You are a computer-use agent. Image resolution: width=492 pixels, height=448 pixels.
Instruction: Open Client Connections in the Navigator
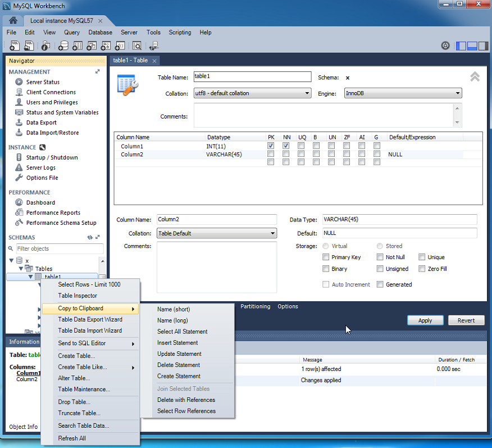click(51, 92)
